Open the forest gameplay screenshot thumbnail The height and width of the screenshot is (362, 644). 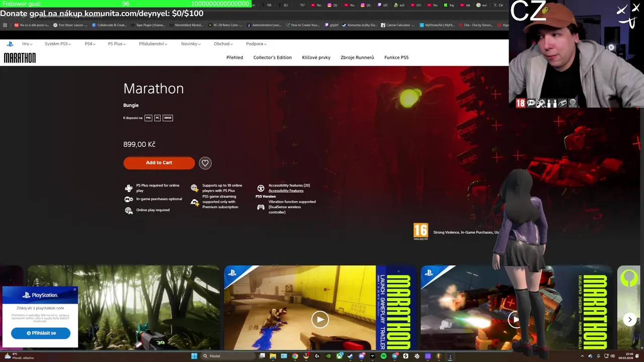[x=123, y=308]
